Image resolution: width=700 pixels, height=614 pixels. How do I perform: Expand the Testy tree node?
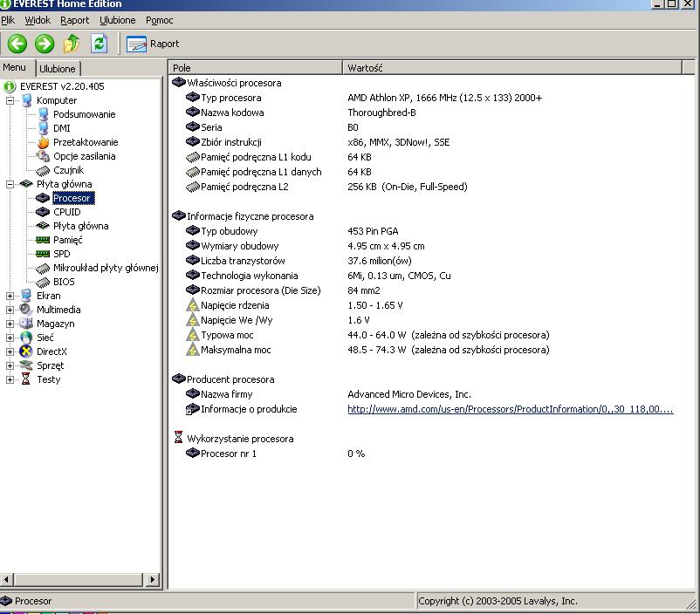click(x=10, y=379)
